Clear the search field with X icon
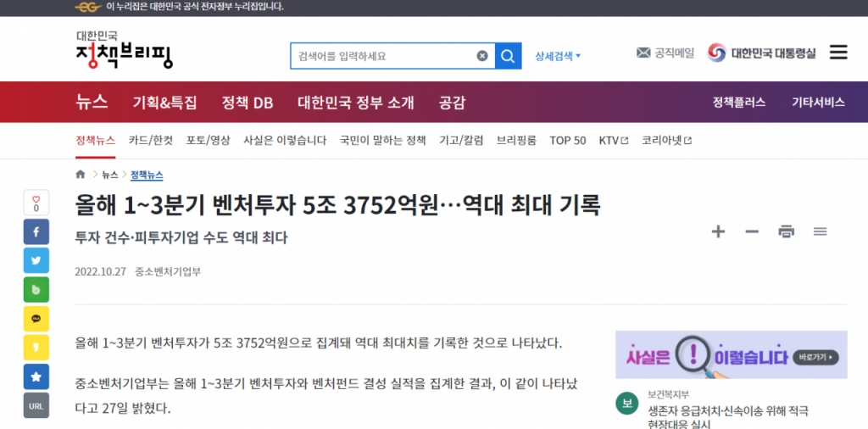 click(x=482, y=56)
